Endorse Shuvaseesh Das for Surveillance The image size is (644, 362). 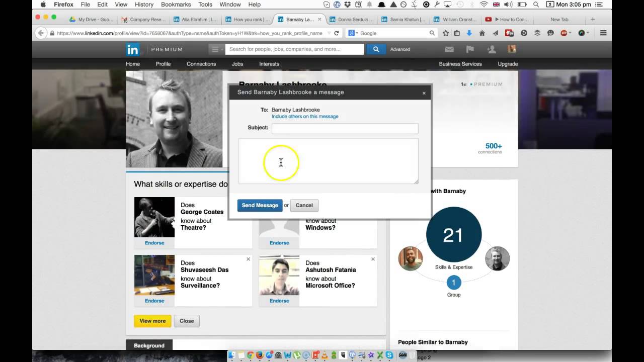click(154, 301)
